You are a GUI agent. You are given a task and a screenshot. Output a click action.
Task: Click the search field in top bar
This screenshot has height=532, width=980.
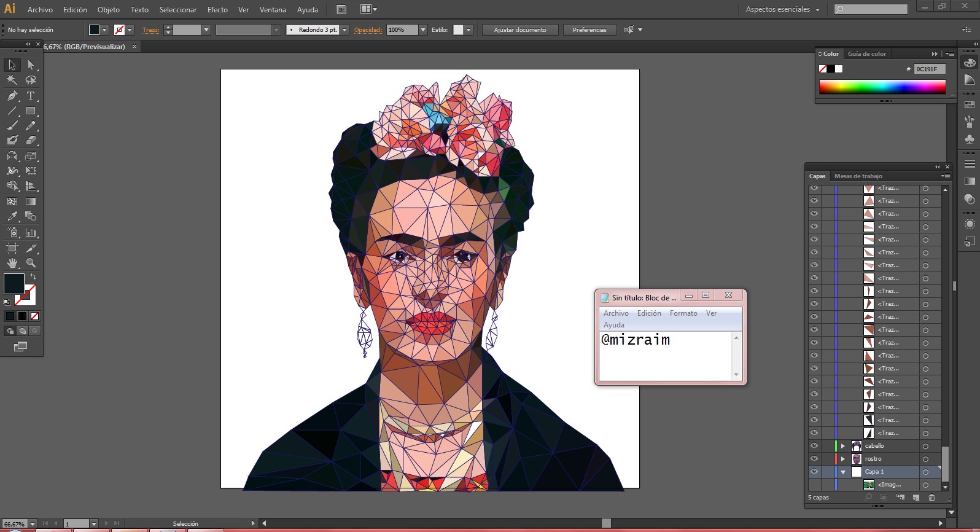[x=871, y=9]
